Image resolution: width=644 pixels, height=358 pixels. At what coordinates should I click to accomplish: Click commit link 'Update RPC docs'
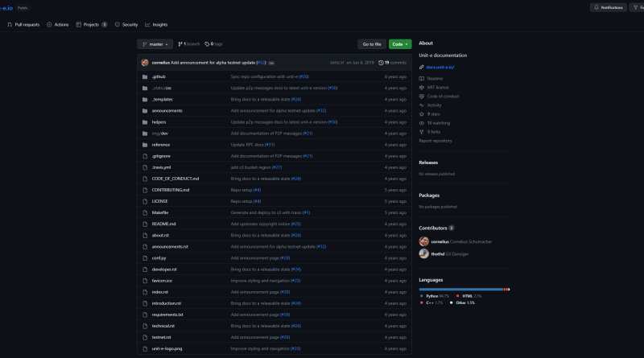247,145
